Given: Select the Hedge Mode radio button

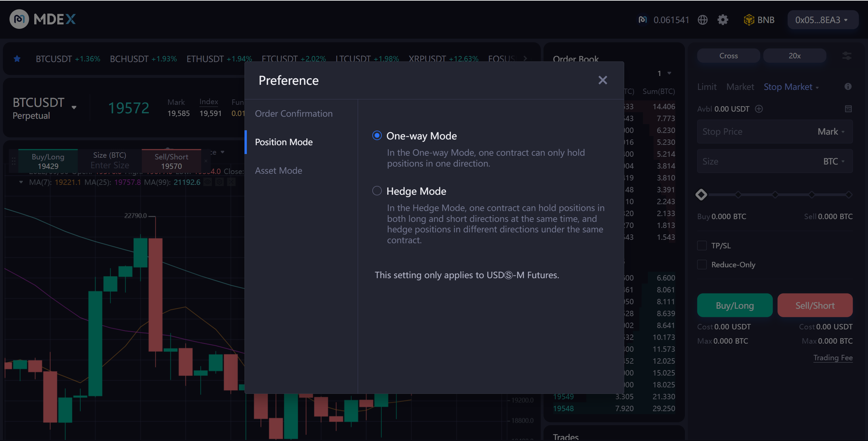Looking at the screenshot, I should pos(377,191).
